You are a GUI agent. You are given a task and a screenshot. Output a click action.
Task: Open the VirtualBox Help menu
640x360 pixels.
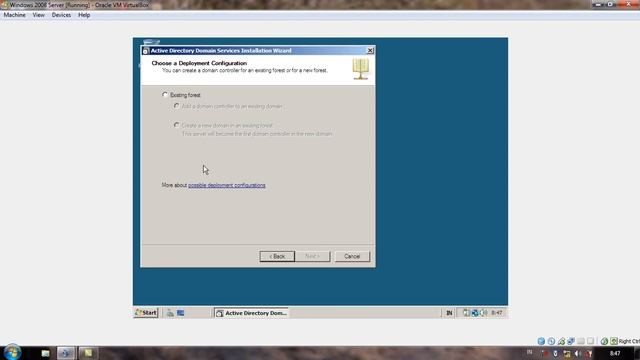[x=84, y=15]
